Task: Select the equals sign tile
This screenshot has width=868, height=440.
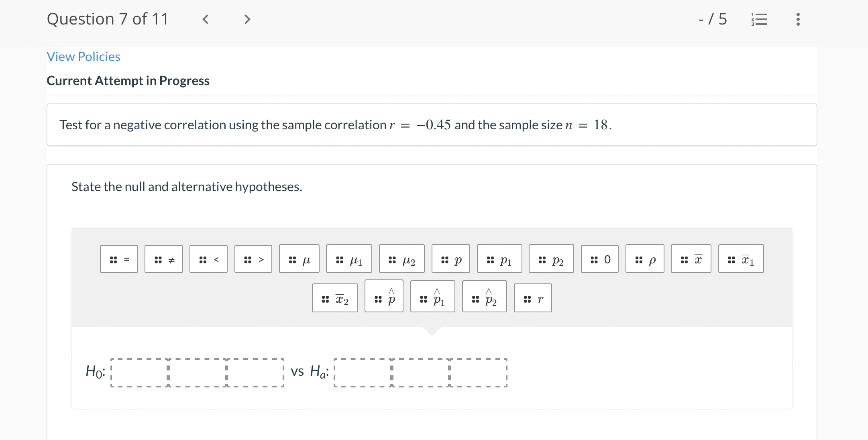Action: 119,259
